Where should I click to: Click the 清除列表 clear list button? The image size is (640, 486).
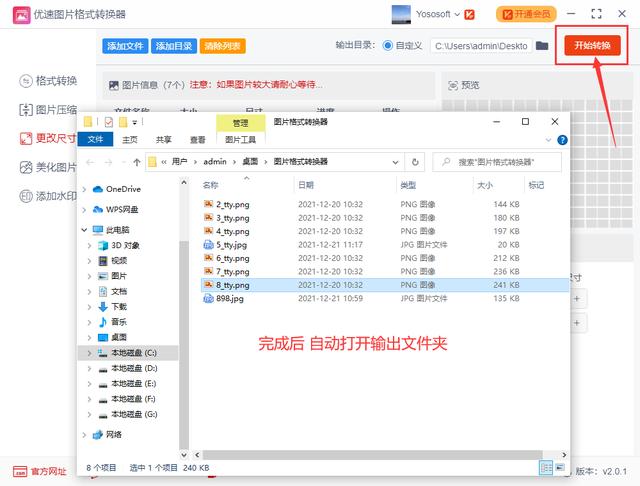(x=222, y=46)
